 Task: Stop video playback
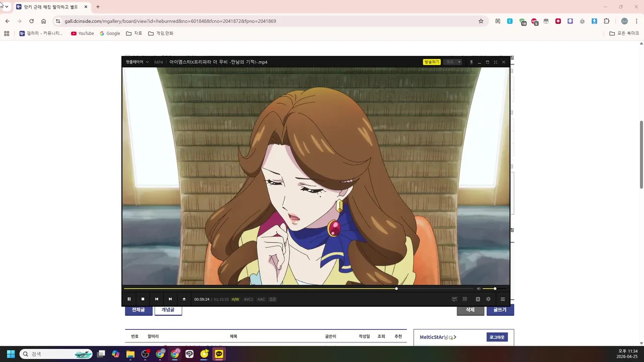click(x=143, y=299)
